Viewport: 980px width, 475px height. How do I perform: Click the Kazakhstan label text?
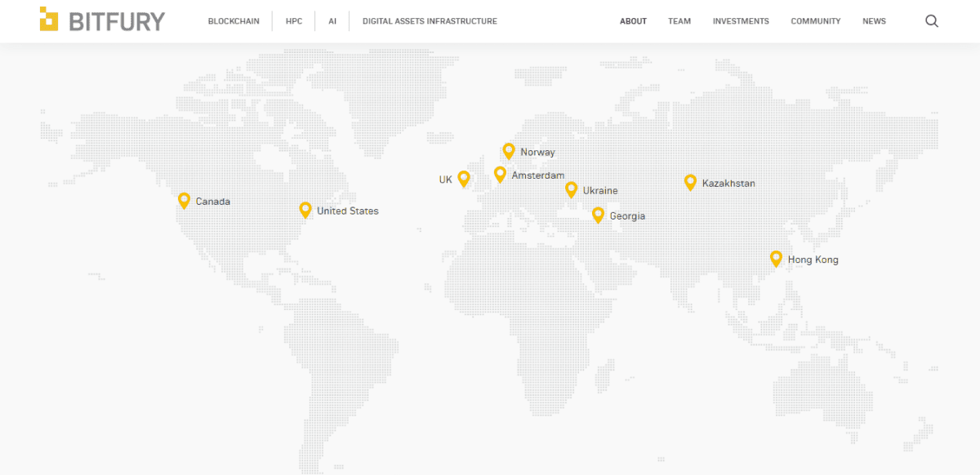[x=728, y=184]
